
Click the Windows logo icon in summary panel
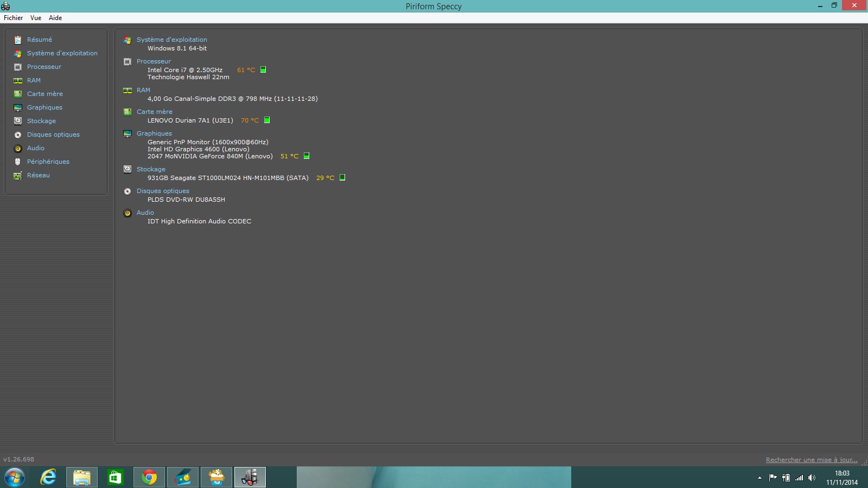127,40
